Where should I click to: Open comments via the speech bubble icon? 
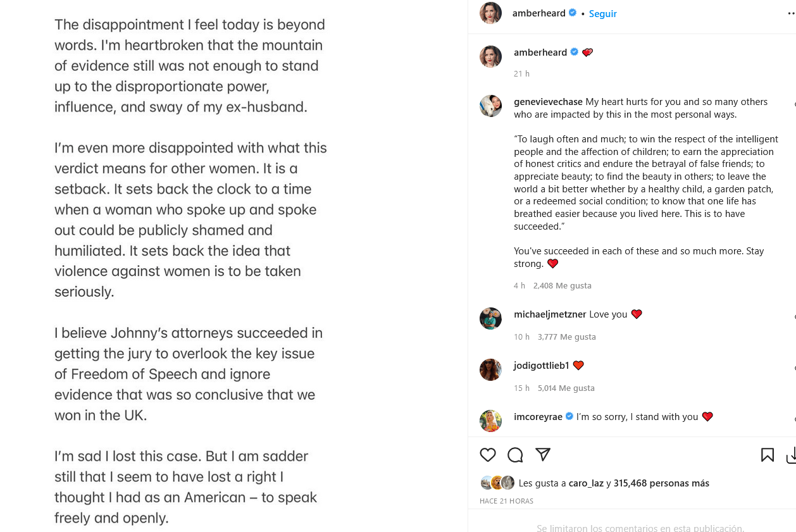coord(515,455)
